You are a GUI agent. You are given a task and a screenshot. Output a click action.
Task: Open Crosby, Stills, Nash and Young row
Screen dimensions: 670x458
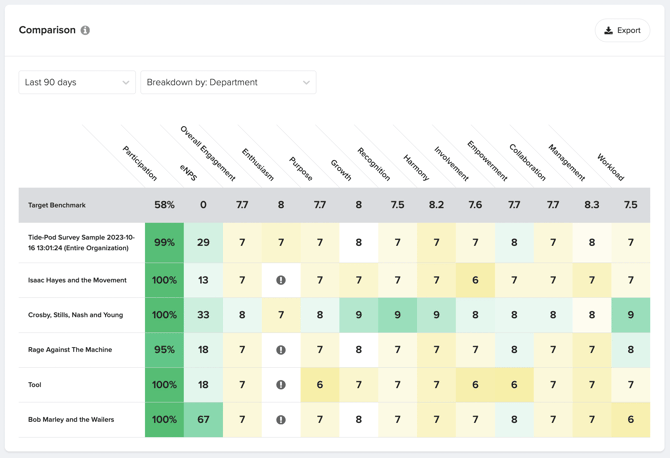coord(75,315)
